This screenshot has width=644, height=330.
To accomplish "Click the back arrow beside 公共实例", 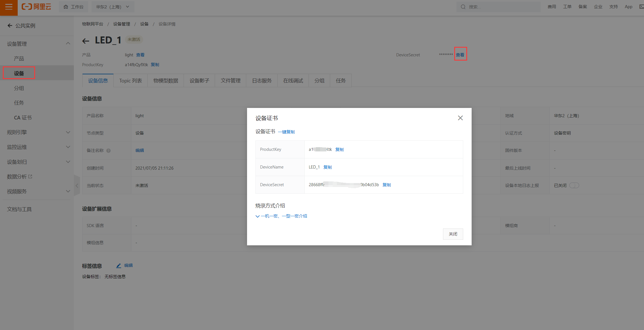I will [10, 26].
